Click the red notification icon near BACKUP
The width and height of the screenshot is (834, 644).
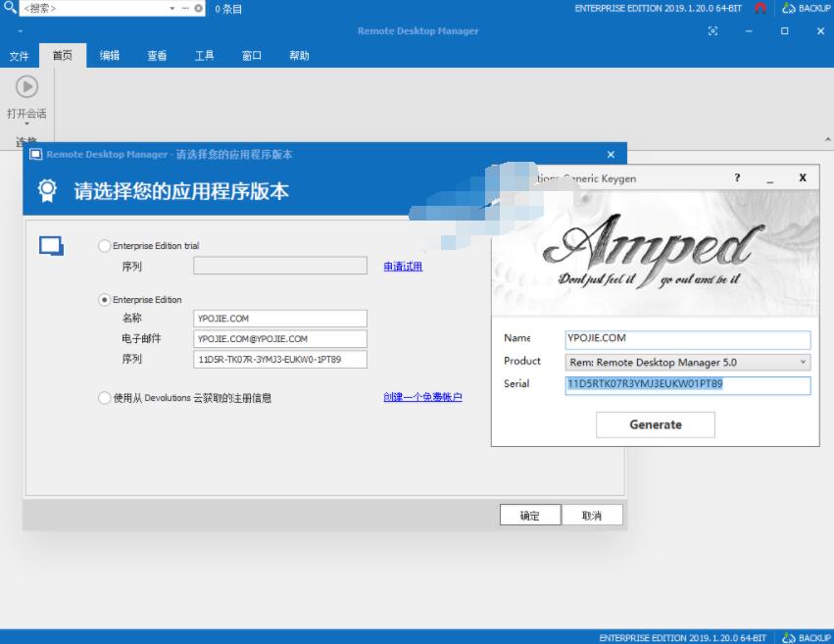click(x=760, y=8)
